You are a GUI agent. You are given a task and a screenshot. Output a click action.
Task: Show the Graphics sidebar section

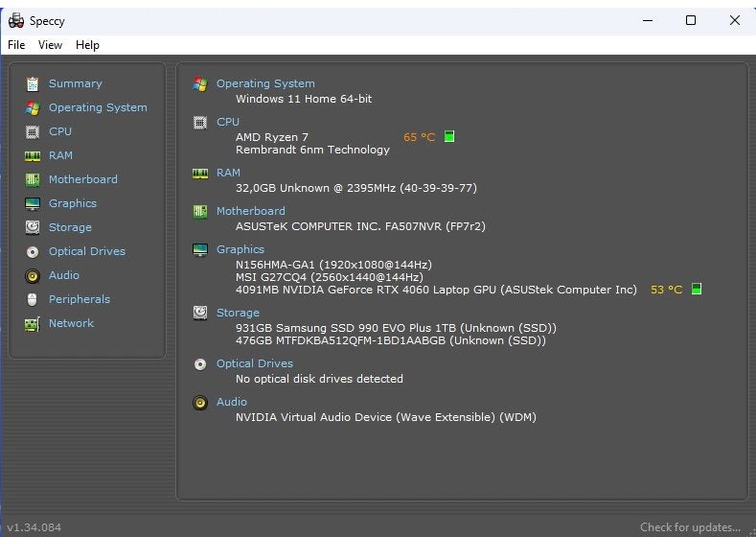[72, 203]
